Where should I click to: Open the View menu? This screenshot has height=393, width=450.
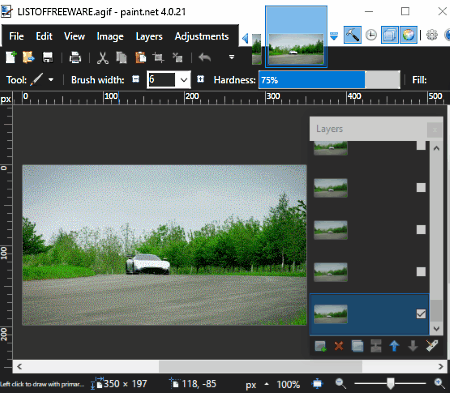click(74, 36)
